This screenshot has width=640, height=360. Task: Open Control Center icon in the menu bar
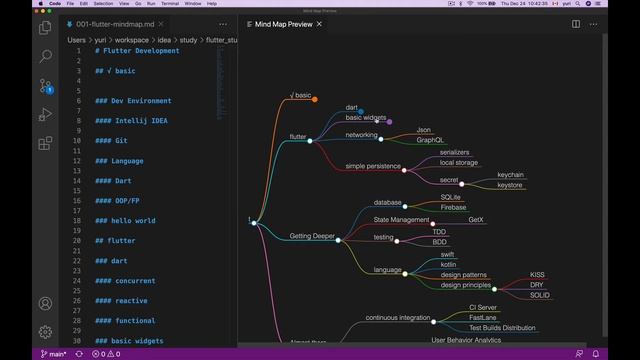pos(598,4)
